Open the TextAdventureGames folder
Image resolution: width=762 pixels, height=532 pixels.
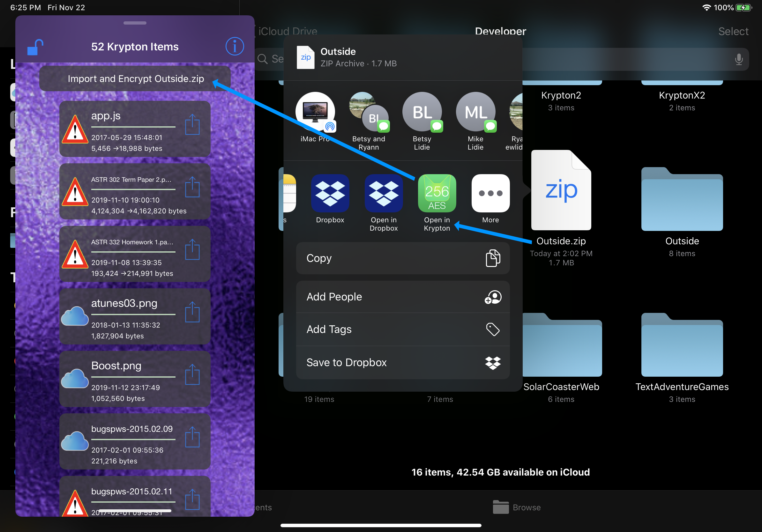point(682,345)
